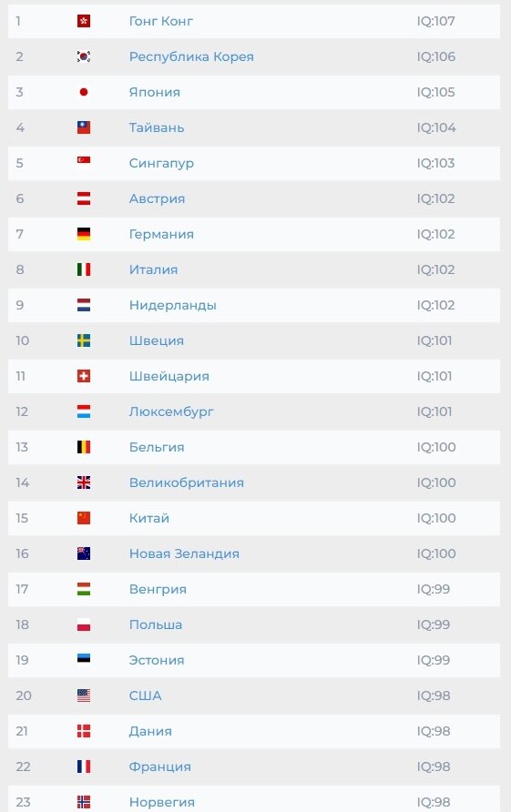Click the China flag icon
511x812 pixels.
[84, 518]
